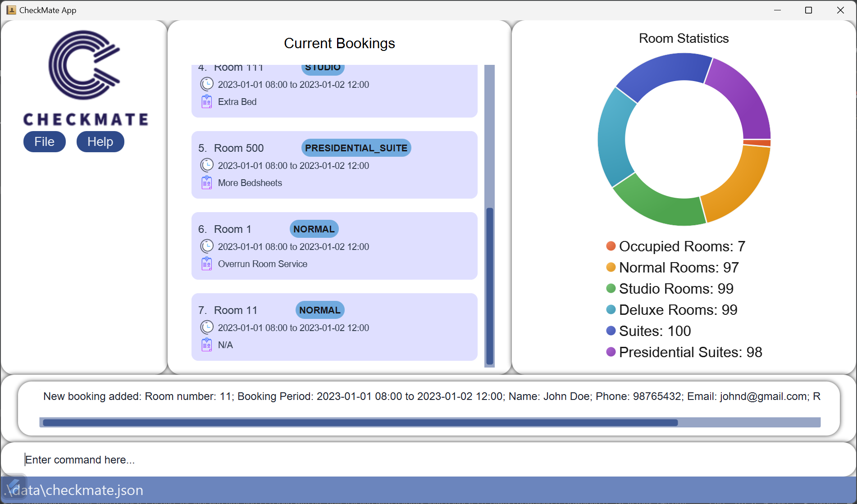This screenshot has height=504, width=857.
Task: Click the result box horizontal scrollbar thumb
Action: click(x=360, y=422)
